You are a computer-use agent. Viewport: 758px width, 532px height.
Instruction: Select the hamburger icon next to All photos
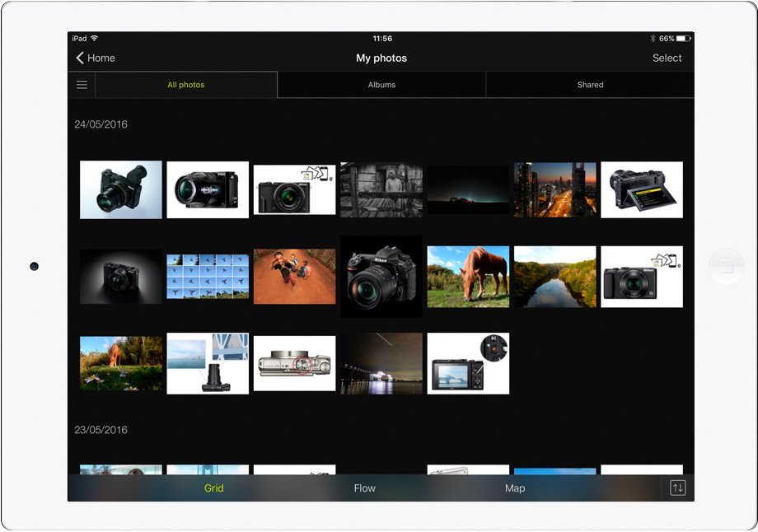[x=82, y=84]
